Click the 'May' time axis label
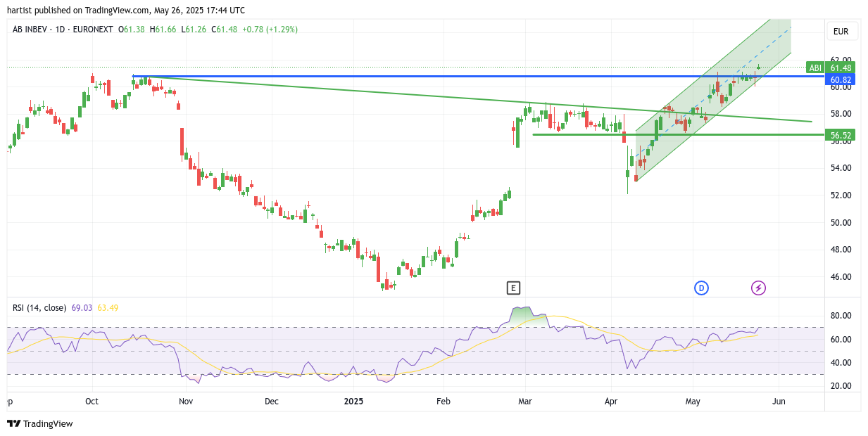Image resolution: width=868 pixels, height=436 pixels. 693,402
